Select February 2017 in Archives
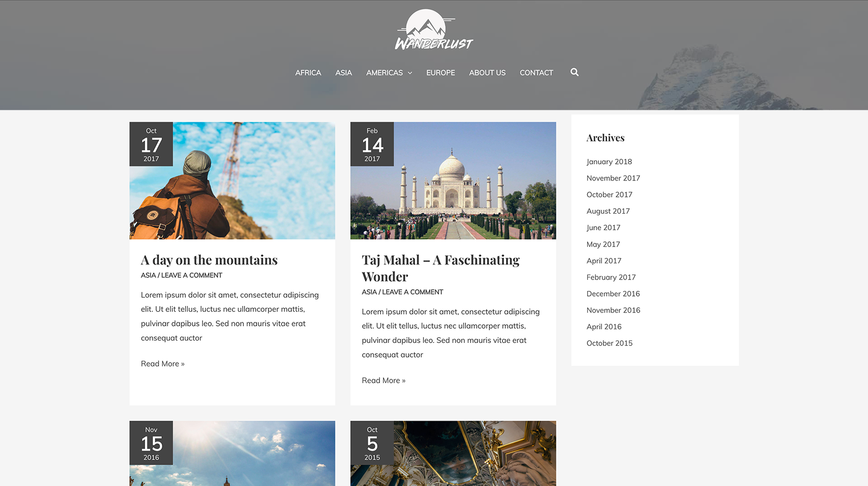Screen dimensions: 868x486 pos(611,277)
